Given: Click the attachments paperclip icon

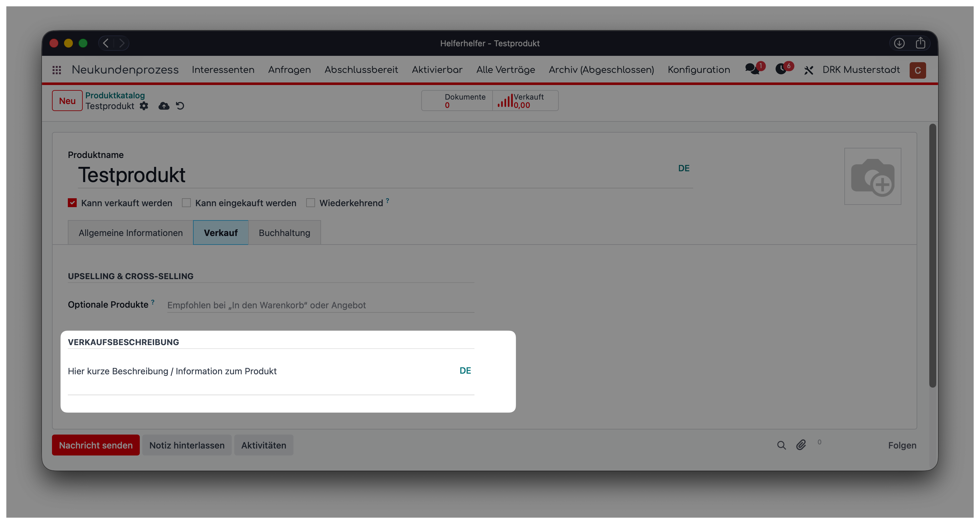Looking at the screenshot, I should point(801,445).
